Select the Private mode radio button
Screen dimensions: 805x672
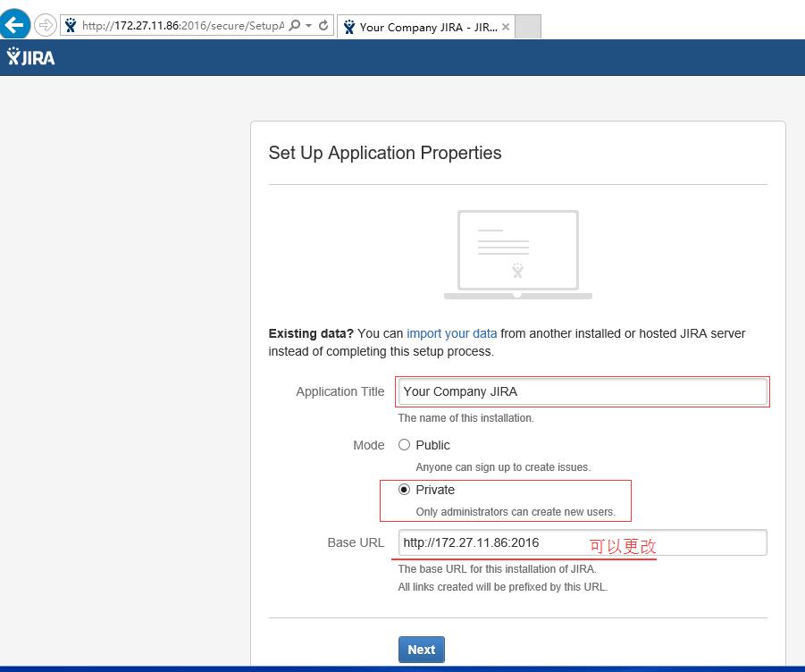tap(405, 490)
